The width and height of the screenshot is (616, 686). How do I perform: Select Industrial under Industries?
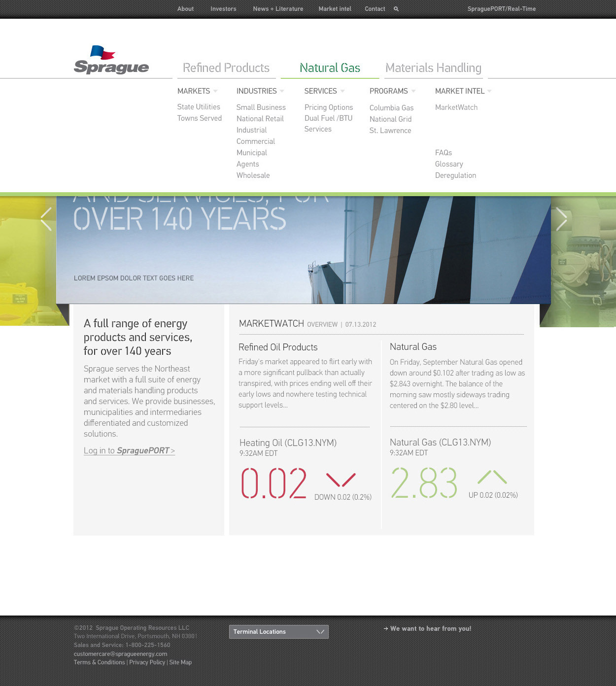[x=252, y=130]
